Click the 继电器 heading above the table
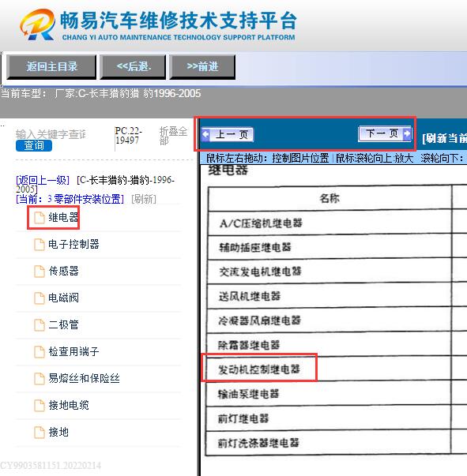The width and height of the screenshot is (467, 476). point(228,171)
